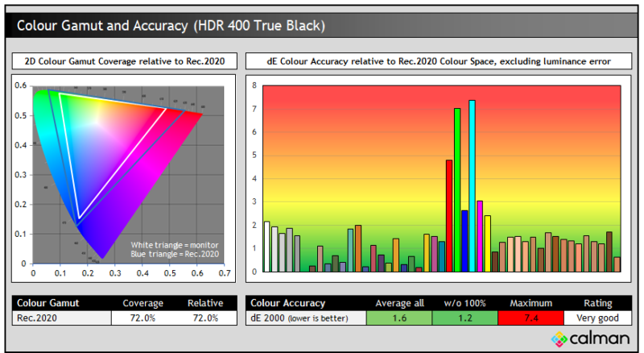The height and width of the screenshot is (353, 644).
Task: Select the Average all value 1.6 cell
Action: (398, 318)
